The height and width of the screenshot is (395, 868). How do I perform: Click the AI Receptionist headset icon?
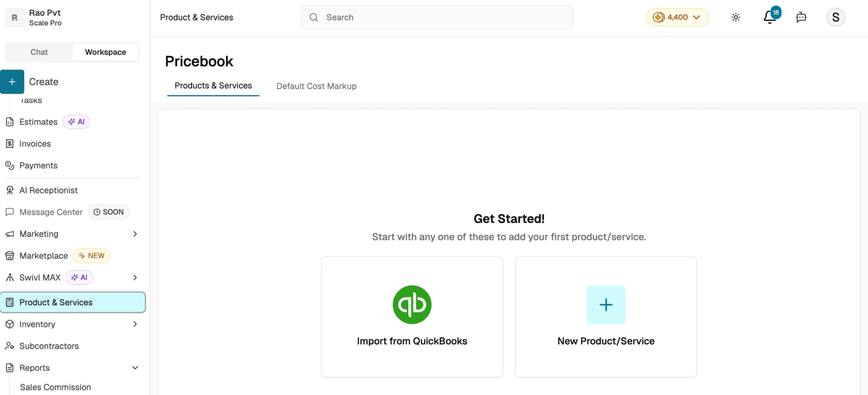point(9,190)
